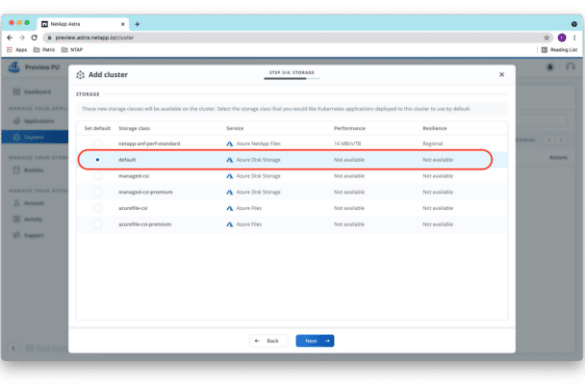Set managed-csi as default storage class
The height and width of the screenshot is (390, 585).
[x=97, y=176]
